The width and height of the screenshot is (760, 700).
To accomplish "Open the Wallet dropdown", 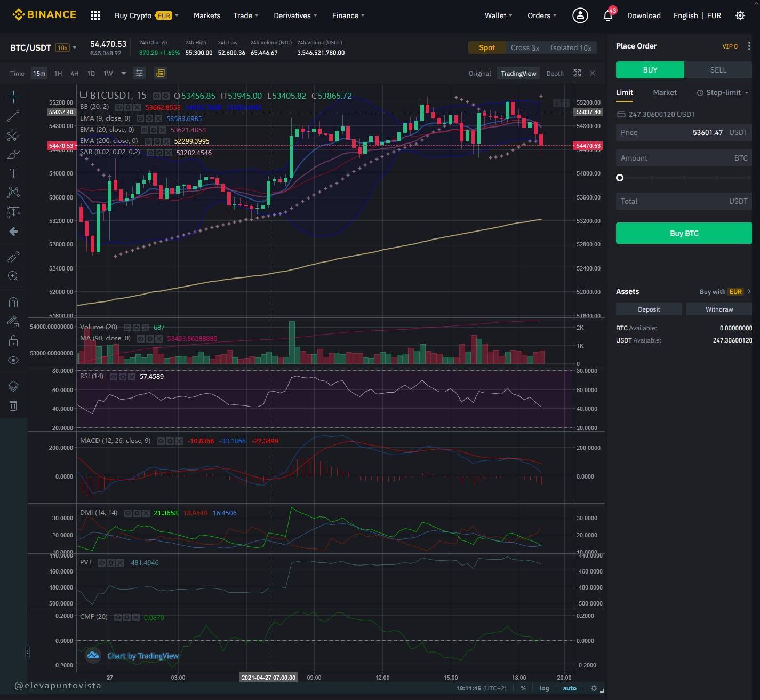I will point(499,15).
